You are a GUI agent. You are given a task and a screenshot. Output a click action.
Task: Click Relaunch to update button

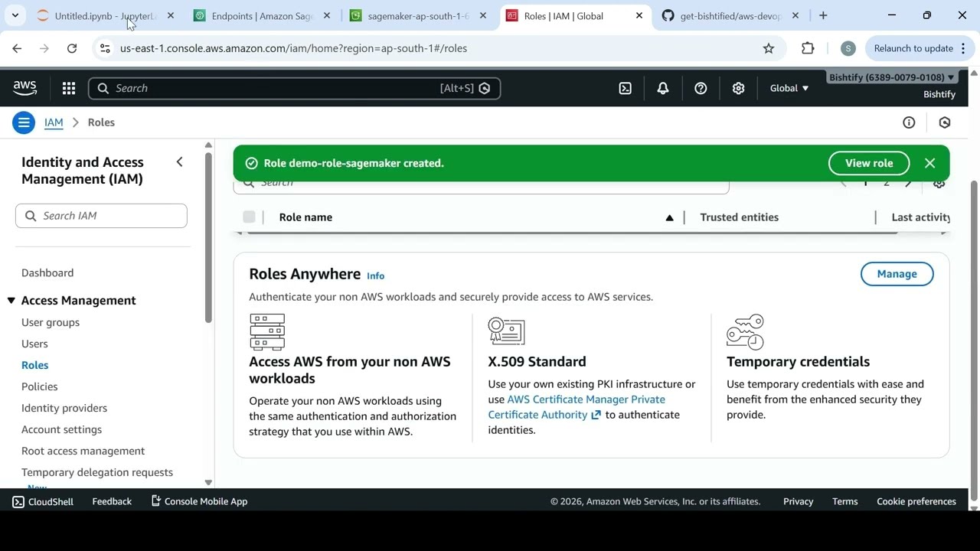[918, 48]
